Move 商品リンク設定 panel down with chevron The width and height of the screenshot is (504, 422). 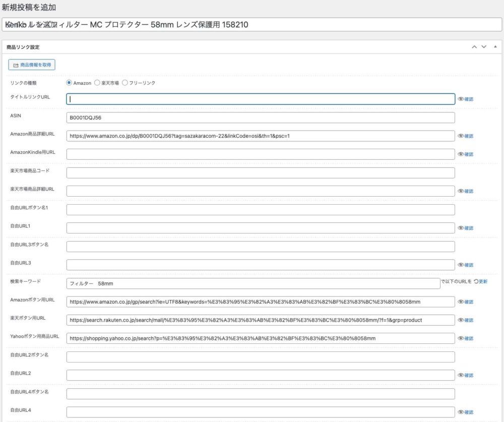coord(484,47)
